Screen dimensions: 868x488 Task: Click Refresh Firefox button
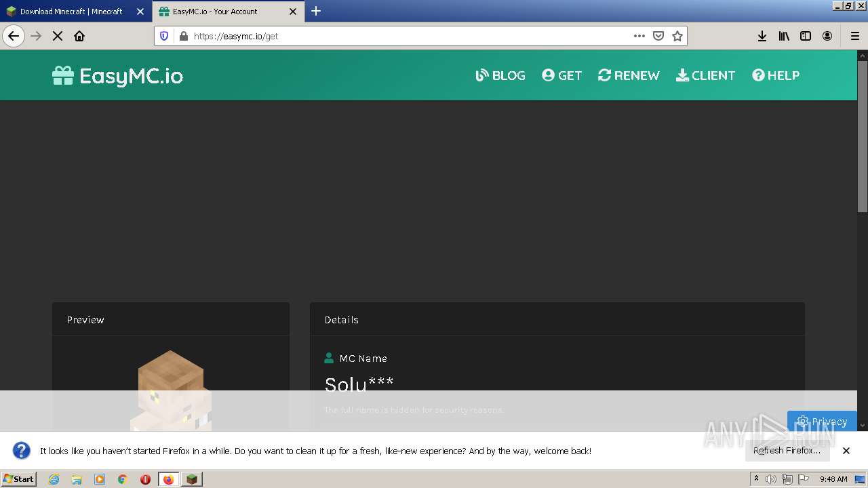pos(787,451)
